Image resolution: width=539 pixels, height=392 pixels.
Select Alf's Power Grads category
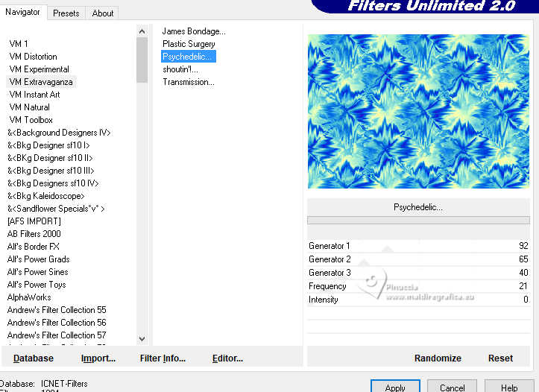coord(38,259)
